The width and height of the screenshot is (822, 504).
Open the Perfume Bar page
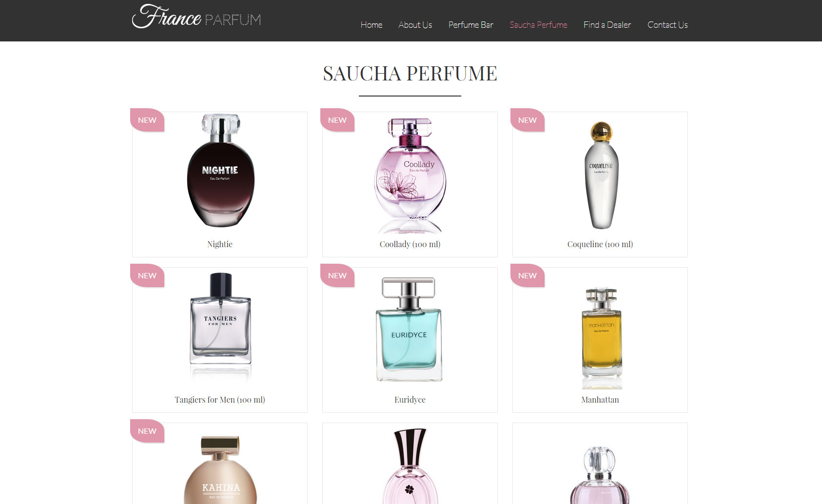click(471, 25)
